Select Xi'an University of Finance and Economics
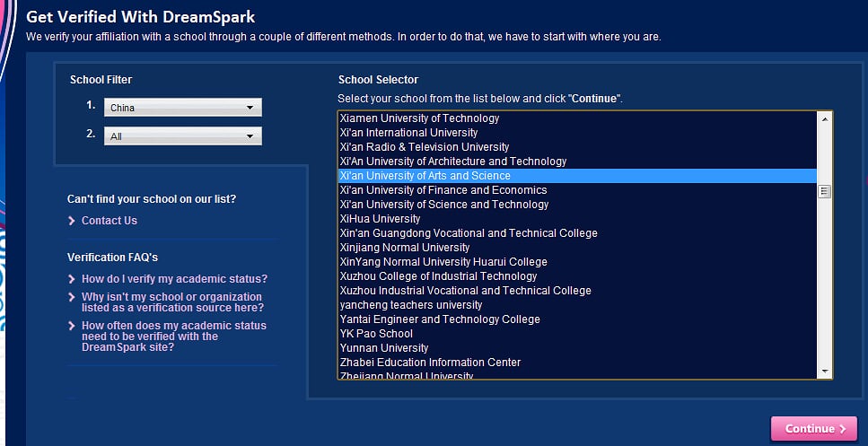 pyautogui.click(x=577, y=190)
